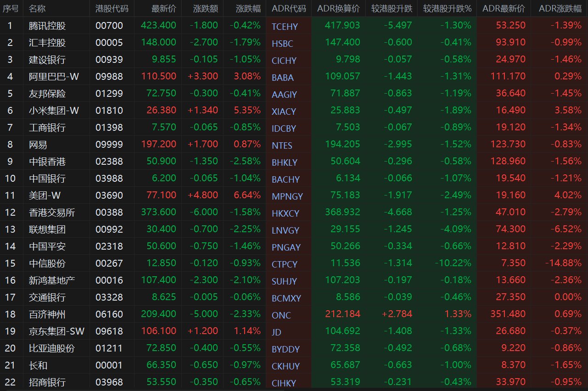The width and height of the screenshot is (588, 391).
Task: Click the 新鸿基地产 stock name
Action: [x=52, y=280]
